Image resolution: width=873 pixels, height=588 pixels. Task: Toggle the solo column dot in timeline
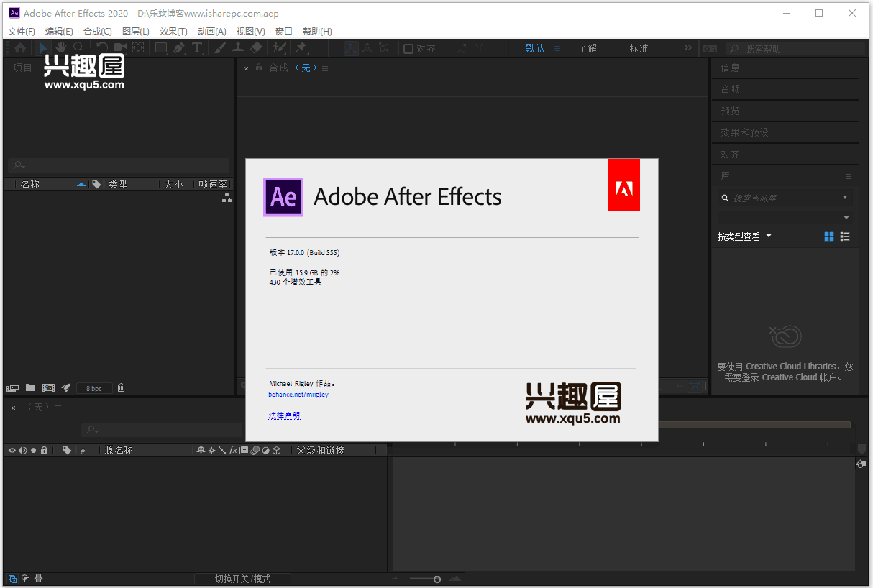[33, 451]
